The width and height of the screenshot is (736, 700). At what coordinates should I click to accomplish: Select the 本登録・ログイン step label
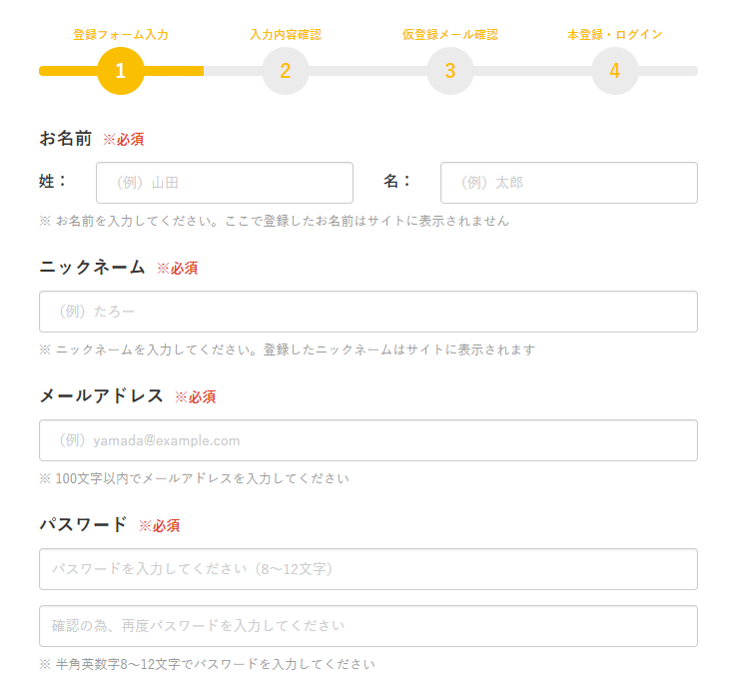pos(614,34)
